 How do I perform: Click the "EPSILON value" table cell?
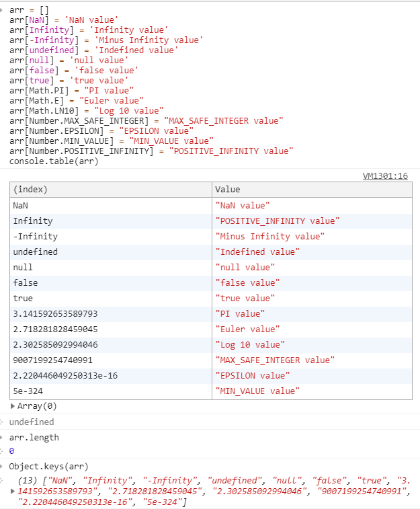pos(312,376)
